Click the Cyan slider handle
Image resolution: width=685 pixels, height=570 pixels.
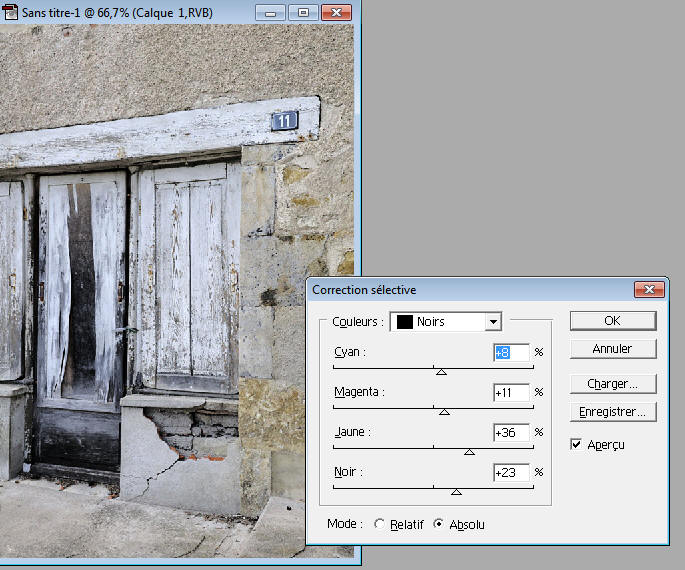click(441, 372)
